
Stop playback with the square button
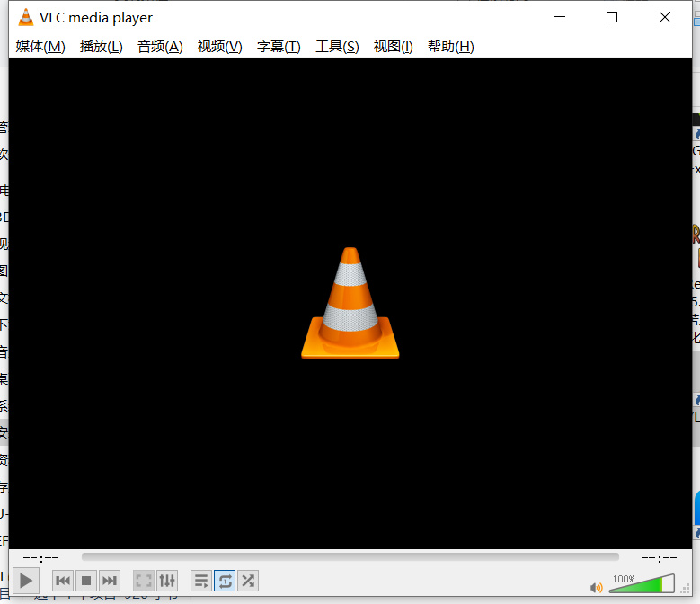(86, 581)
